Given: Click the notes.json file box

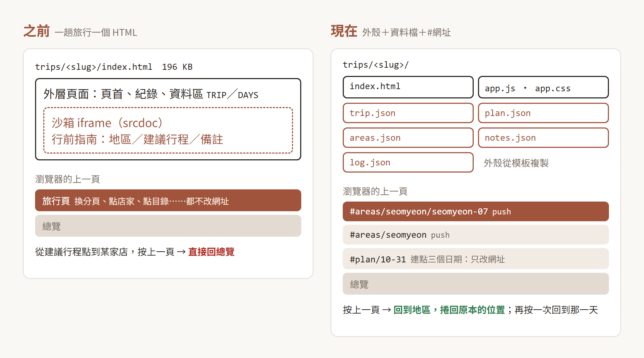Looking at the screenshot, I should pos(543,138).
